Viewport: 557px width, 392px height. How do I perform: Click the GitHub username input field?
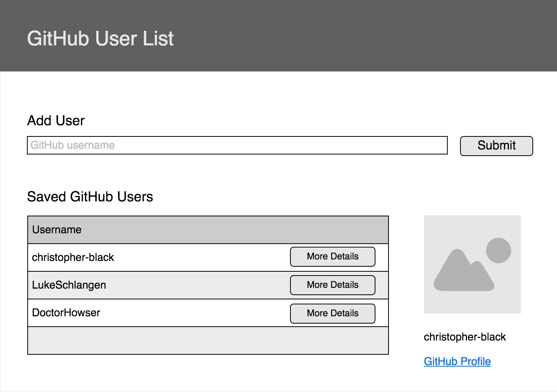[237, 145]
